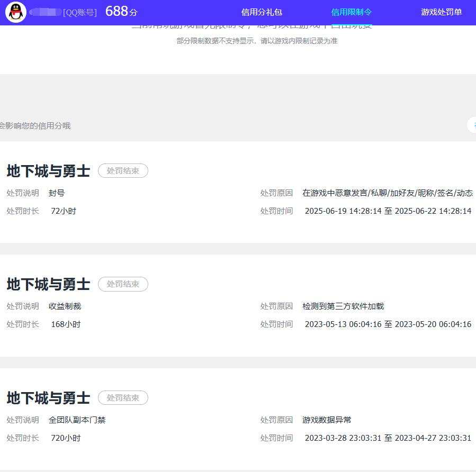Click reason 游戏数据异常

(x=327, y=420)
